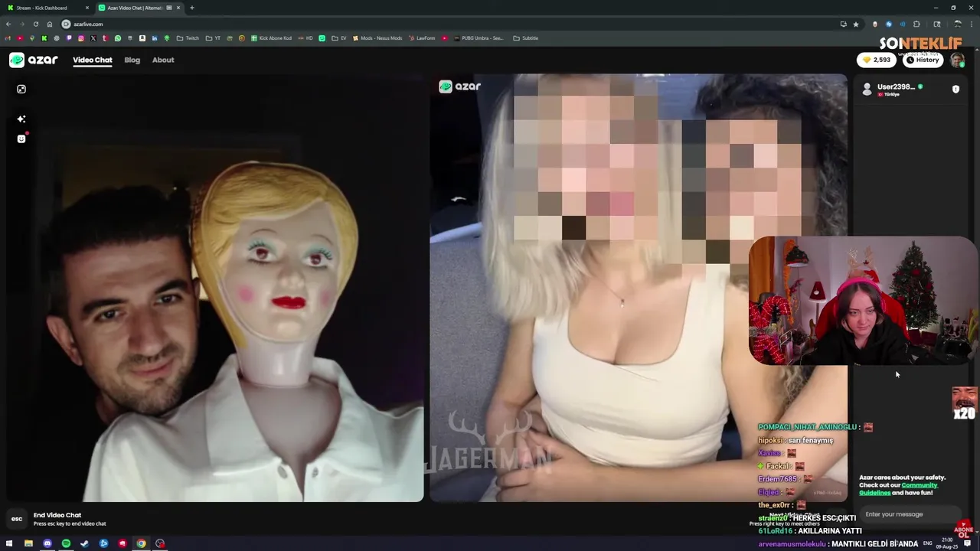Screen dimensions: 980x551
Task: Open Windows Start menu
Action: (9, 543)
